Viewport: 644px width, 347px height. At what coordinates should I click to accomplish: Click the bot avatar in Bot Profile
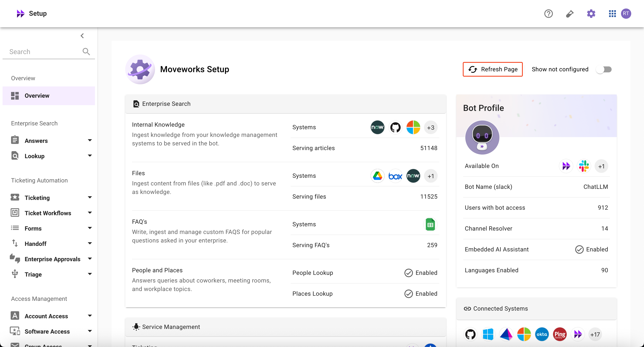tap(482, 138)
